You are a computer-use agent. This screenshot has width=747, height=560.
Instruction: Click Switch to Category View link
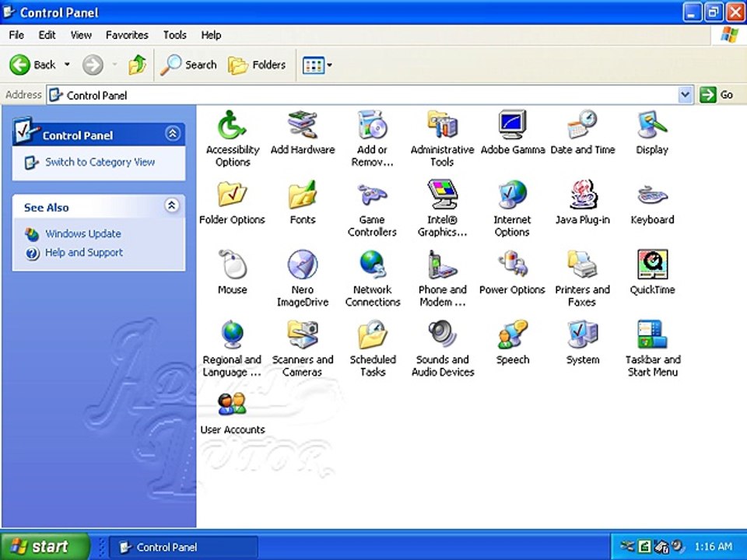point(100,162)
